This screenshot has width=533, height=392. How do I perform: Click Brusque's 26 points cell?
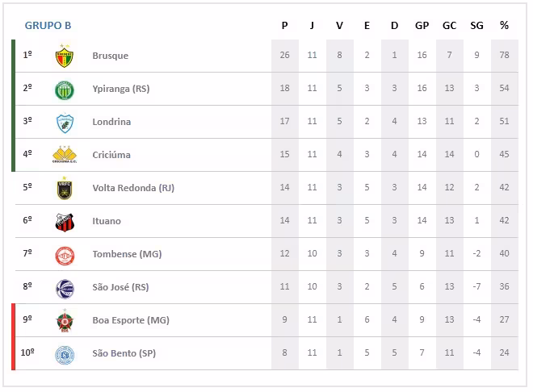coord(284,56)
